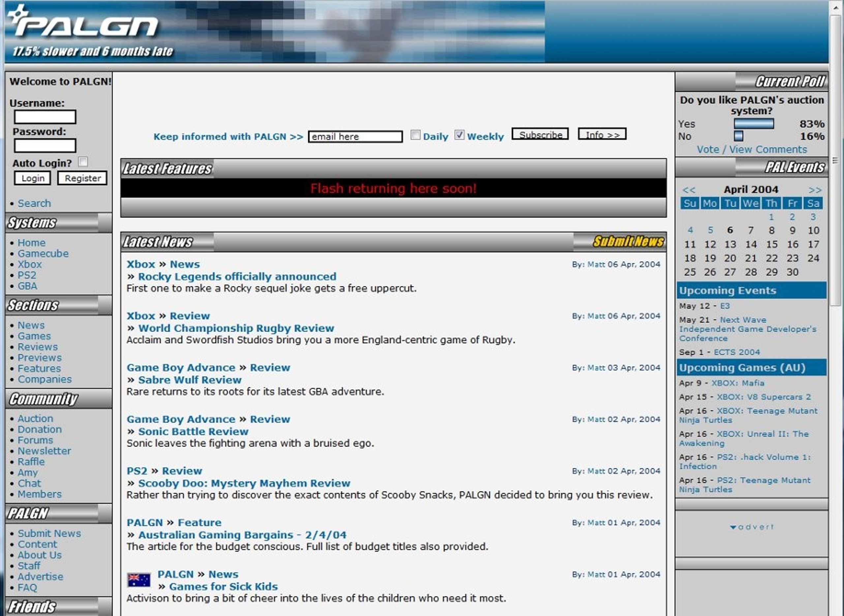Click the Login button
The height and width of the screenshot is (616, 844).
coord(32,178)
